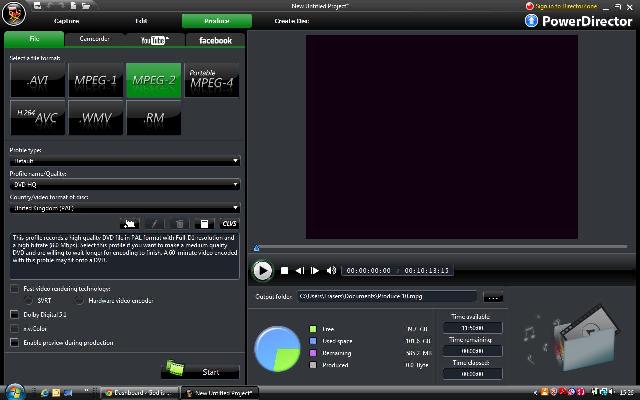The height and width of the screenshot is (400, 640).
Task: Click the save project icon in title bar
Action: pyautogui.click(x=37, y=5)
